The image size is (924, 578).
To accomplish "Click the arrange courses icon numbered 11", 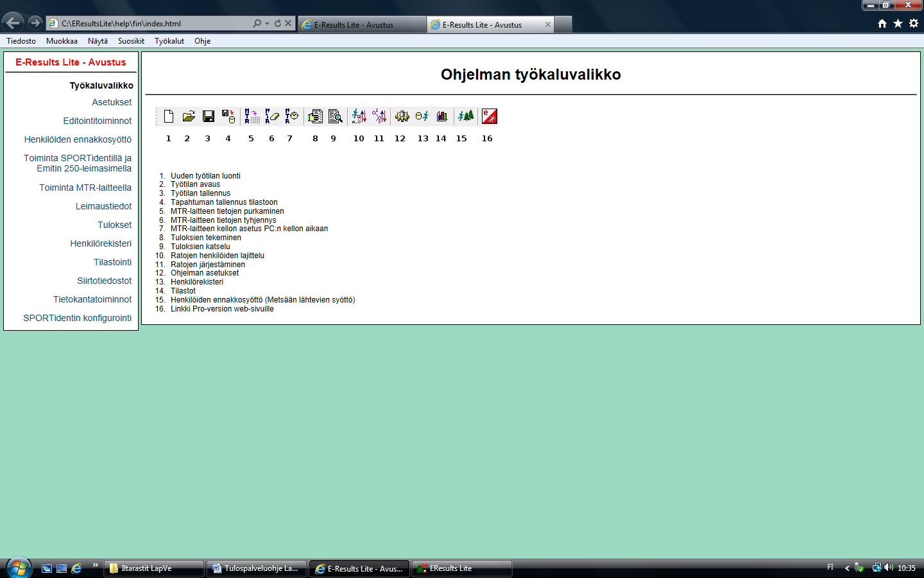I will [379, 116].
